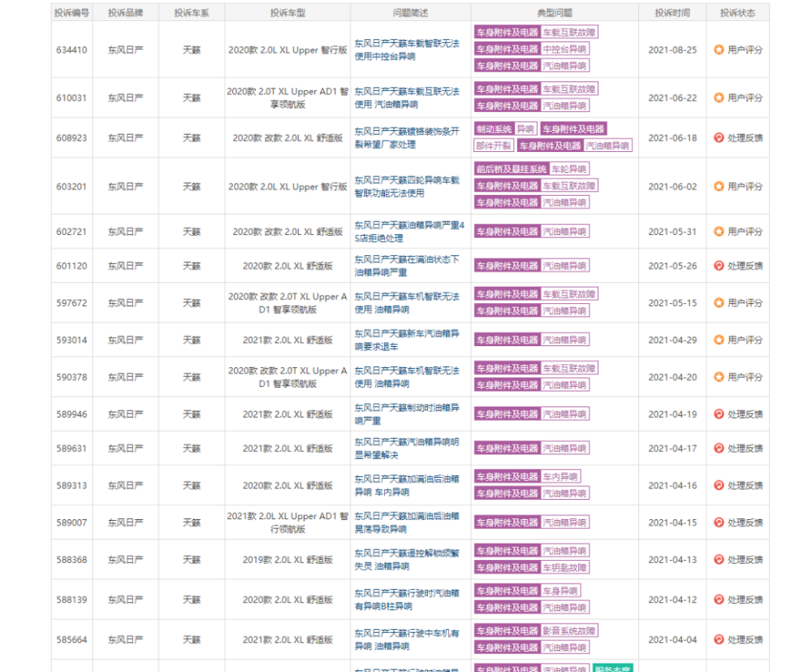The image size is (812, 672).
Task: Click the 车钥匙故障 tag in row 588368
Action: [564, 567]
